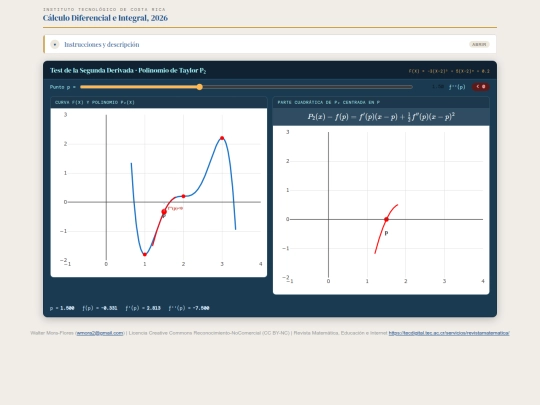
Task: Click the red inflection point at x=2
Action: [184, 196]
